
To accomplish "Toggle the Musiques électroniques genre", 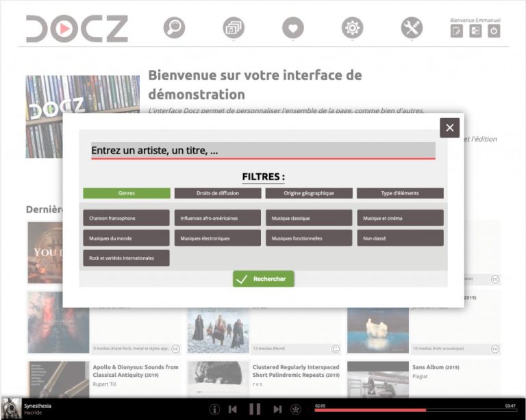I will [x=217, y=238].
